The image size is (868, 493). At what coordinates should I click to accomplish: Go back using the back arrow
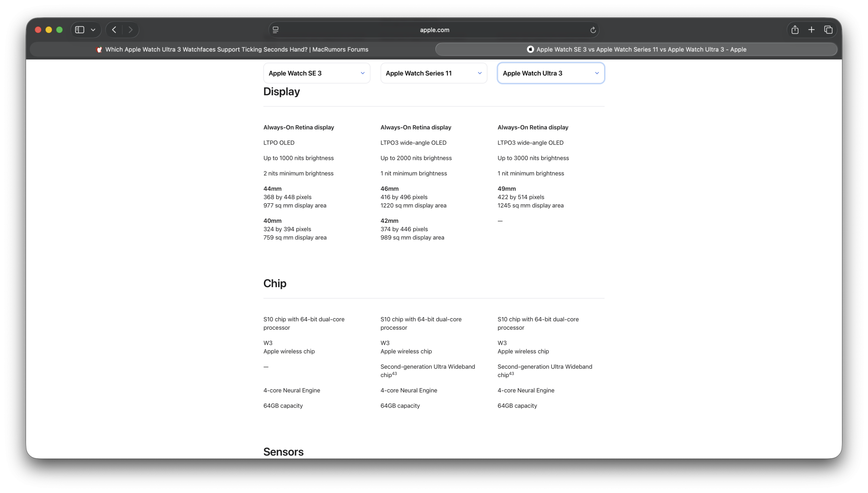(x=114, y=30)
